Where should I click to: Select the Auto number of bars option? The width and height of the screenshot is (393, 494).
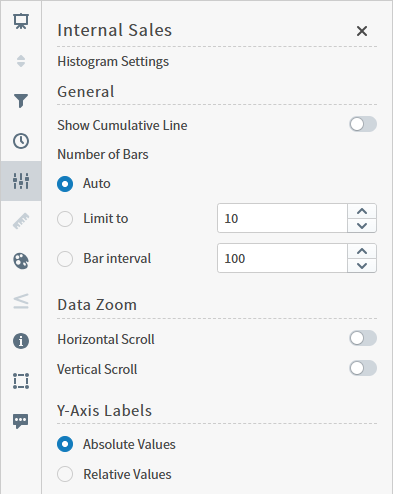[65, 184]
